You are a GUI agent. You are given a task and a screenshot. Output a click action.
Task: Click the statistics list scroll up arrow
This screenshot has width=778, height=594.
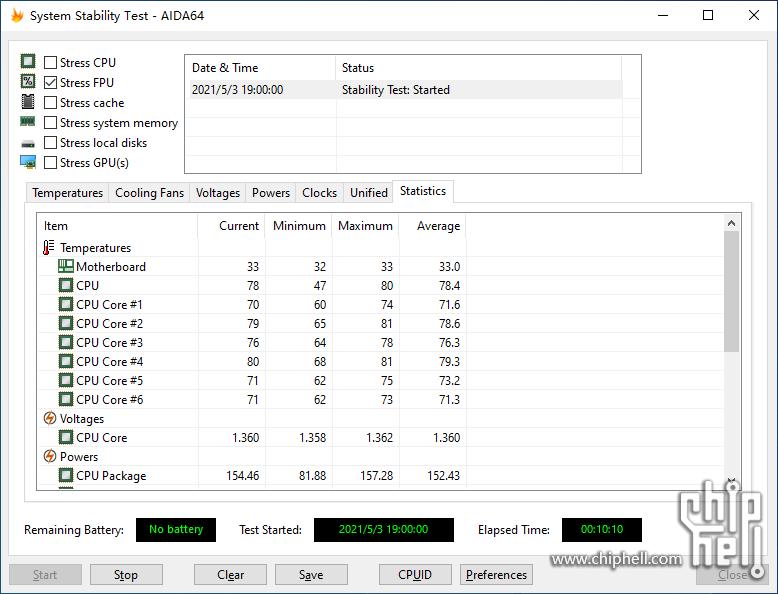tap(731, 223)
